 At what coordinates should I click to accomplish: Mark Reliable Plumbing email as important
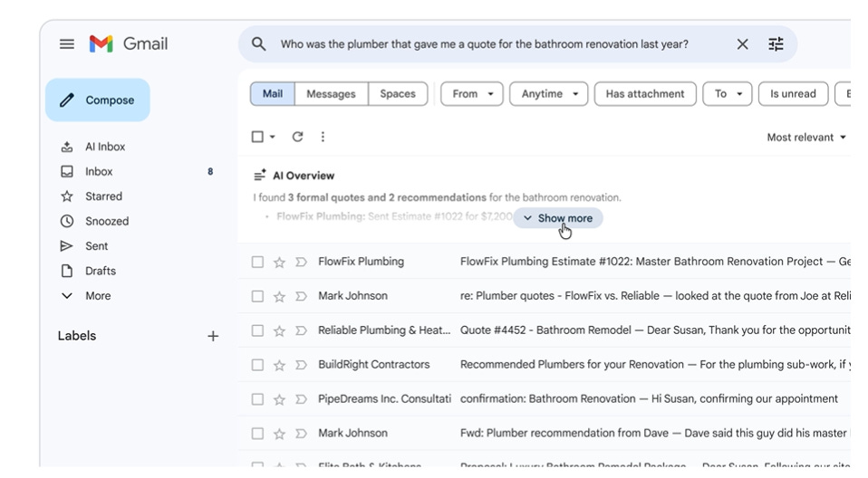tap(301, 330)
